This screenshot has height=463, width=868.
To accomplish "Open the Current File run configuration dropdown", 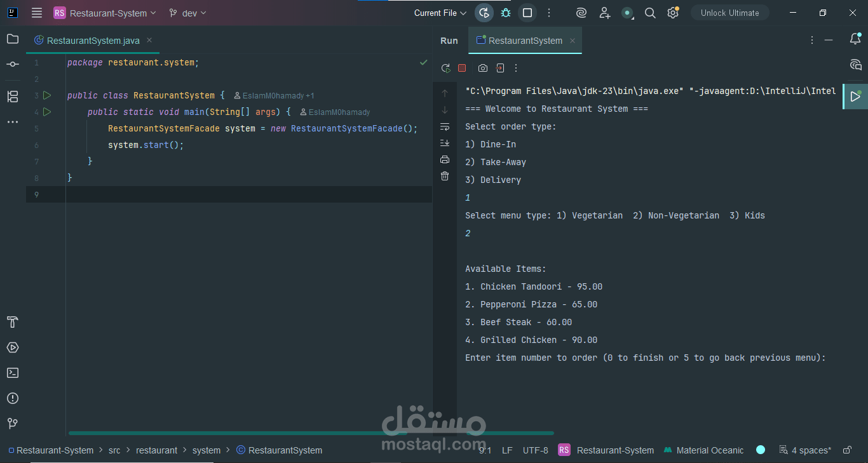I will coord(439,13).
